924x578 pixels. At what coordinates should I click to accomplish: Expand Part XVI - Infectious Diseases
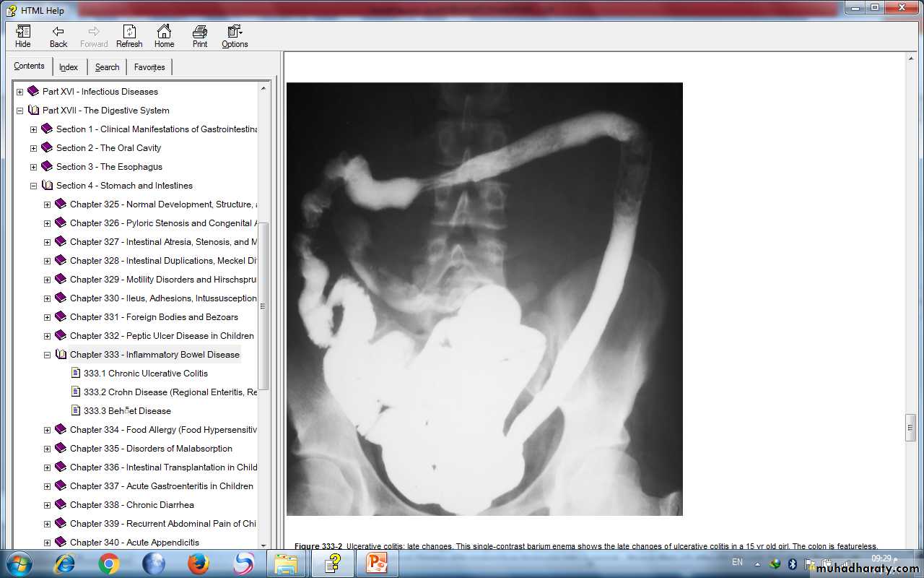[19, 92]
